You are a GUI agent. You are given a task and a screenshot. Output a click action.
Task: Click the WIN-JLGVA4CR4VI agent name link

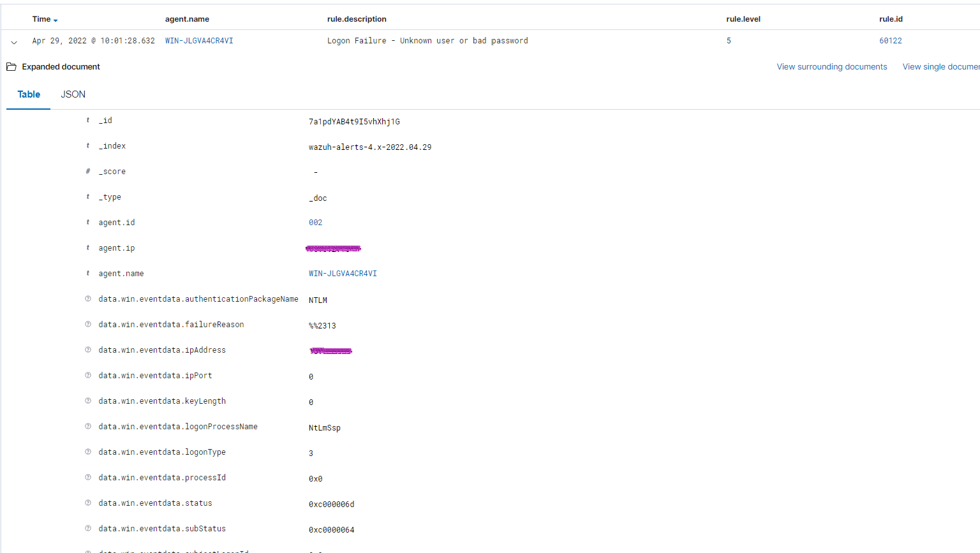[x=198, y=40]
